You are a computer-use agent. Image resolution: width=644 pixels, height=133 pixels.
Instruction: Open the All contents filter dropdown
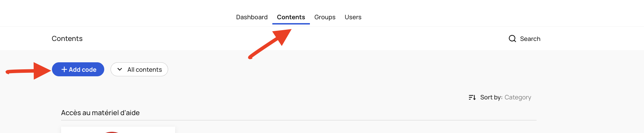click(x=139, y=69)
